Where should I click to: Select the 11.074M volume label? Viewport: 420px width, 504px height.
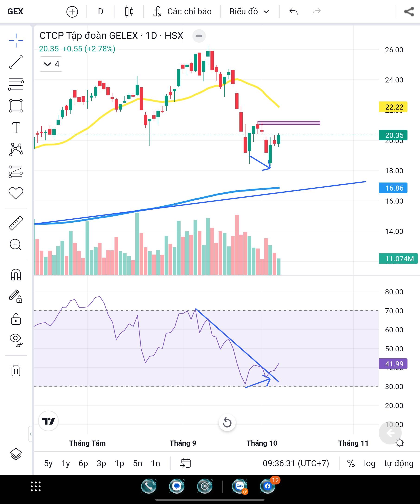tap(398, 259)
